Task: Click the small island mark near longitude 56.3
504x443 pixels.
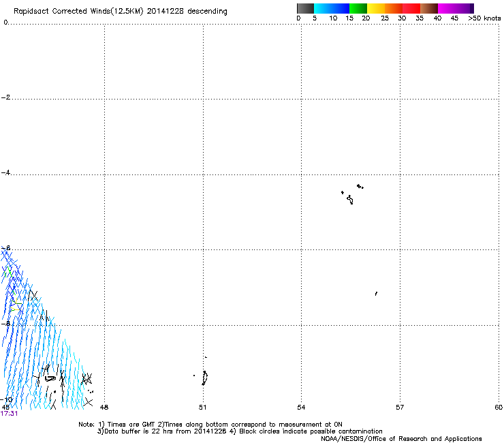Action: (376, 294)
